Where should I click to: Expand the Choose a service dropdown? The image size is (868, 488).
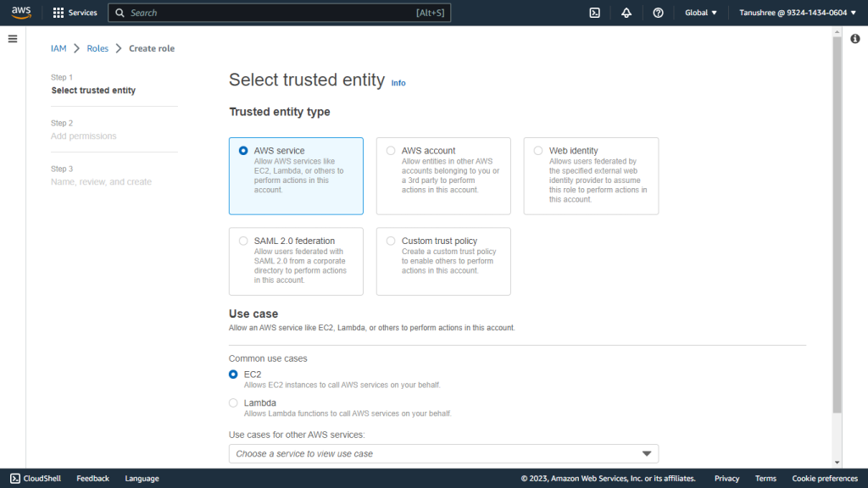tap(443, 454)
